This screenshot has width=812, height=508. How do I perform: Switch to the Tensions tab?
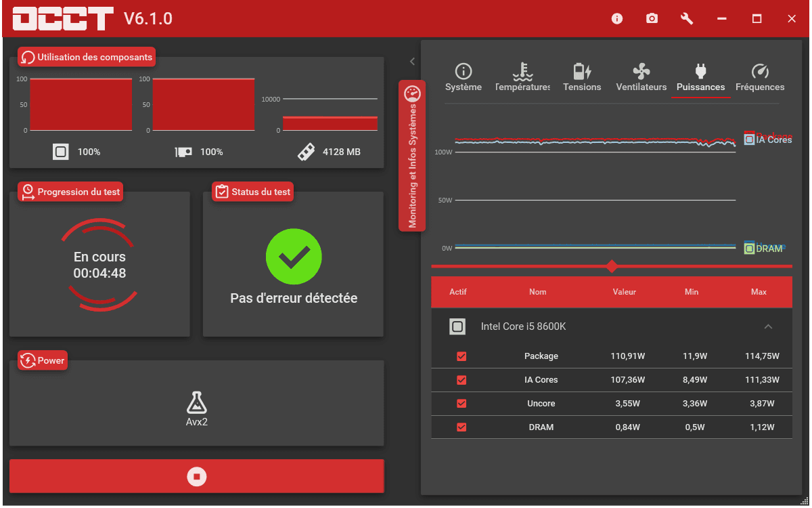(582, 78)
